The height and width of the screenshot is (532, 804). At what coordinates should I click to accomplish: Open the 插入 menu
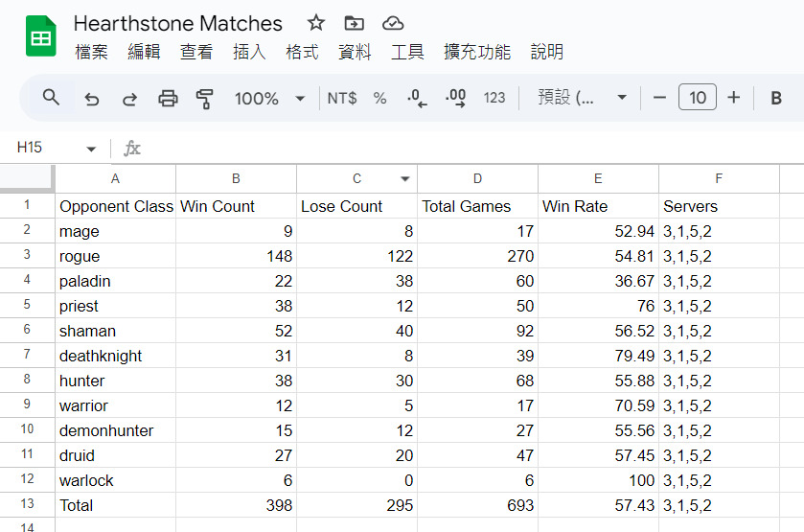tap(249, 52)
